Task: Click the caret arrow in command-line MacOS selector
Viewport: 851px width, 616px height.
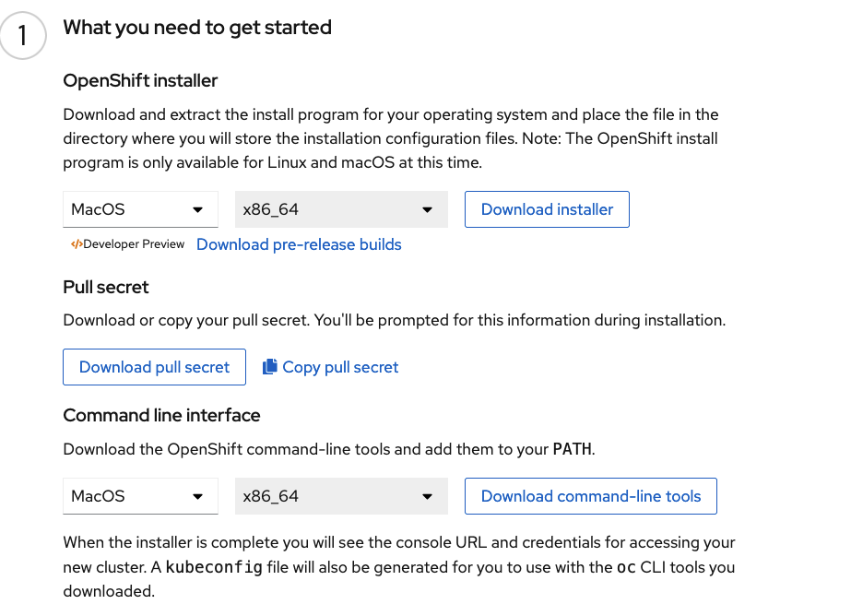Action: (x=197, y=496)
